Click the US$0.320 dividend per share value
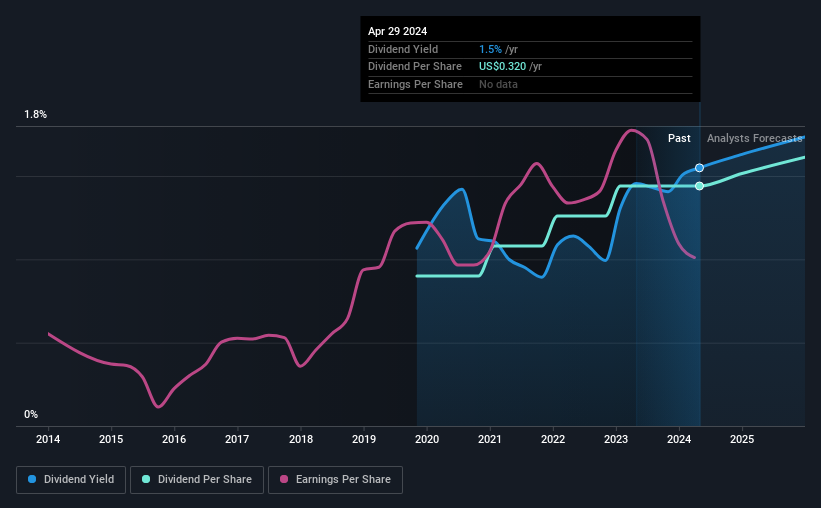Viewport: 821px width, 508px height. point(502,67)
